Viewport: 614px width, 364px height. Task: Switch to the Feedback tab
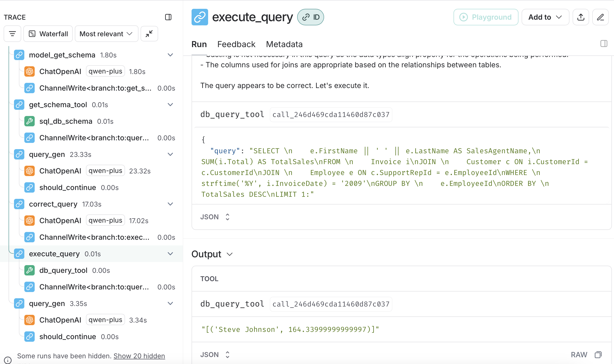click(236, 44)
